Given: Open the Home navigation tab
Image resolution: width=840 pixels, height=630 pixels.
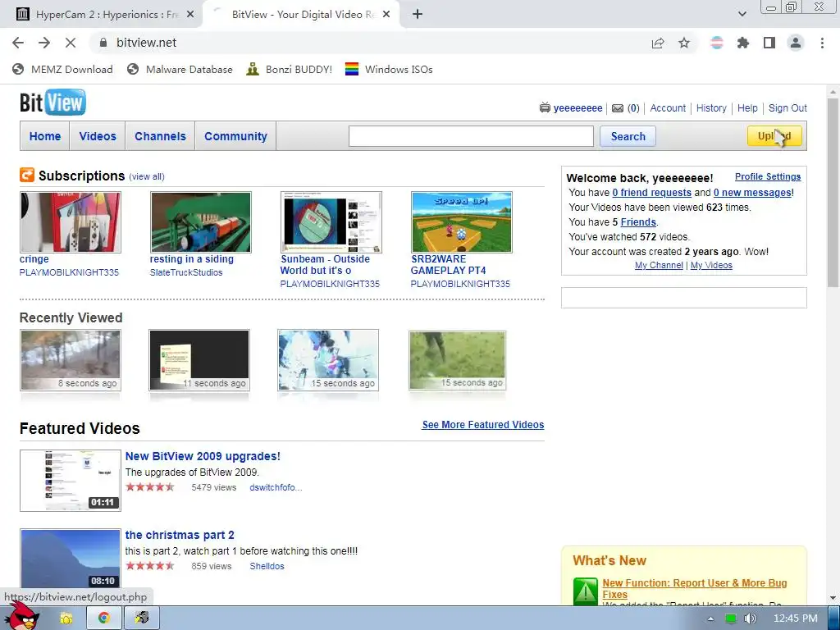Looking at the screenshot, I should (45, 136).
